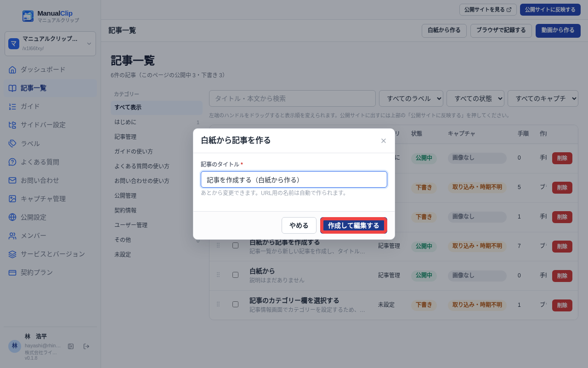This screenshot has height=368, width=588.
Task: Open the Dashboard home icon
Action: [x=12, y=69]
